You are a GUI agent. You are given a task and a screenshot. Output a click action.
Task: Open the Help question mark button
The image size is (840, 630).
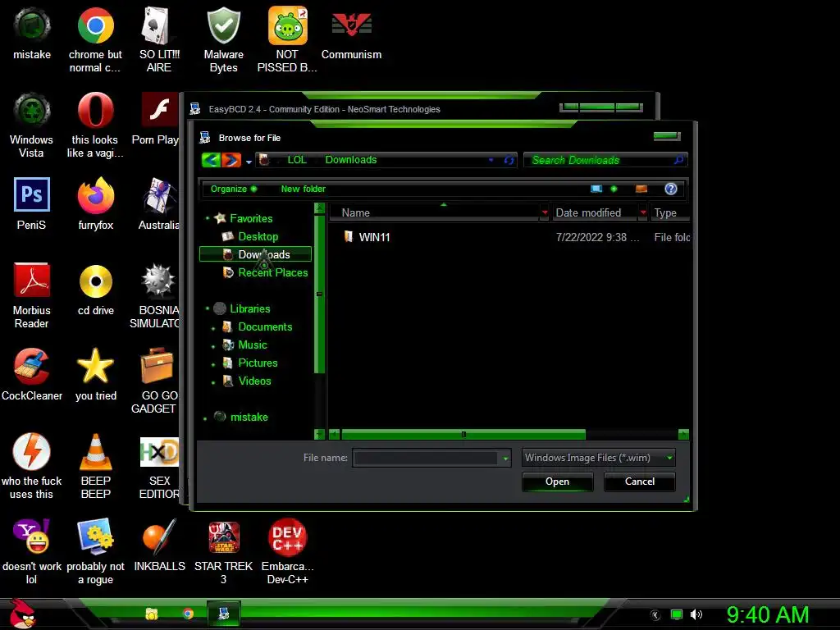coord(671,189)
